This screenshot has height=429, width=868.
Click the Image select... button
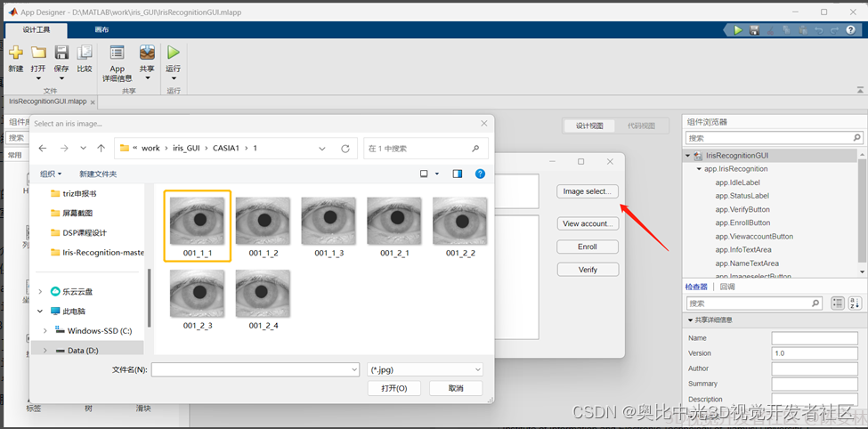588,191
